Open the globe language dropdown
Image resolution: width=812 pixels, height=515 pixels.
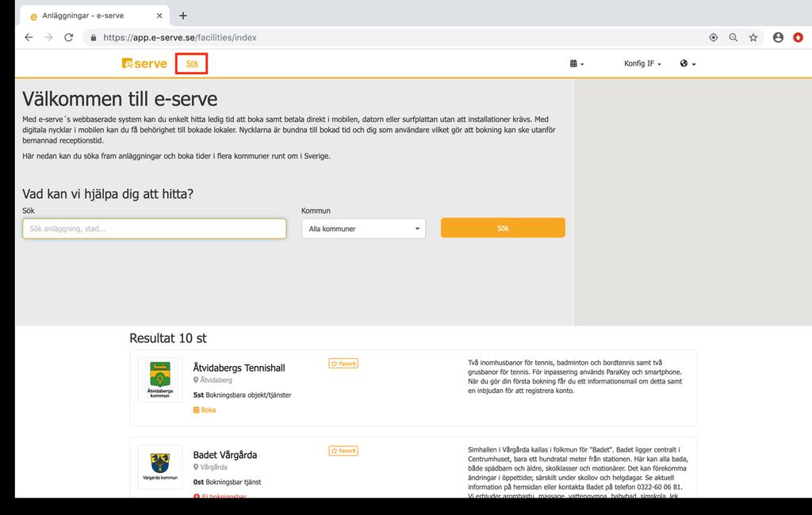tap(688, 63)
